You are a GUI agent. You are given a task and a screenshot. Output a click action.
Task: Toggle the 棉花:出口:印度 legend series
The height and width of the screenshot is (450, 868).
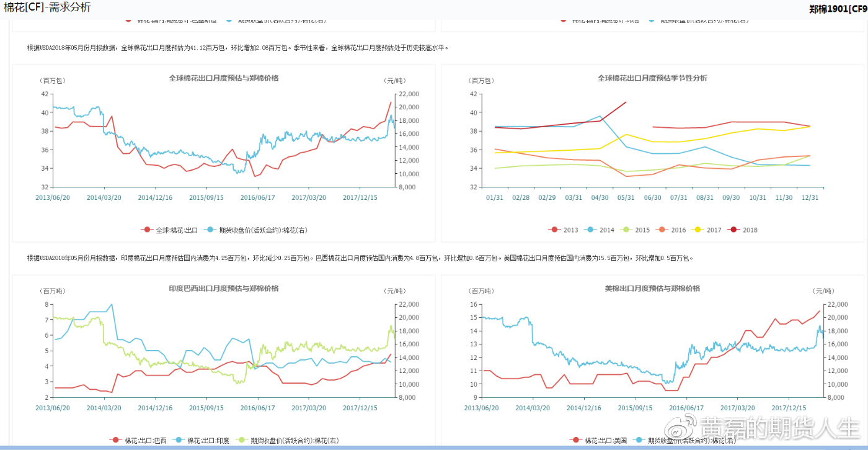[201, 440]
